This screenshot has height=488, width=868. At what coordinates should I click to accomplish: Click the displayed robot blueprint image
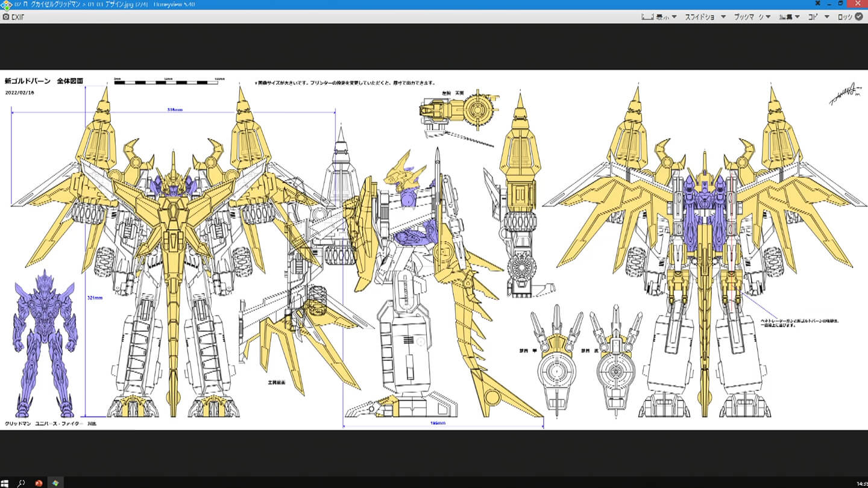pos(434,250)
